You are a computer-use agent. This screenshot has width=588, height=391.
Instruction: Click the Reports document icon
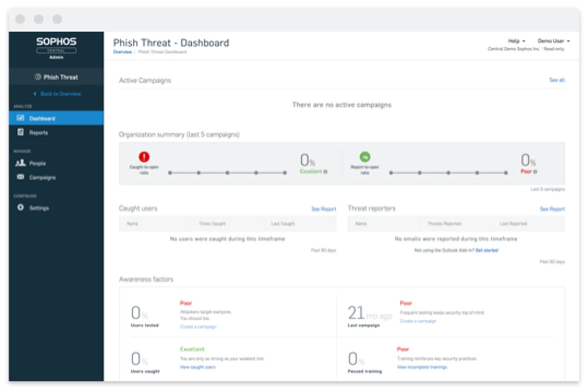pos(21,132)
